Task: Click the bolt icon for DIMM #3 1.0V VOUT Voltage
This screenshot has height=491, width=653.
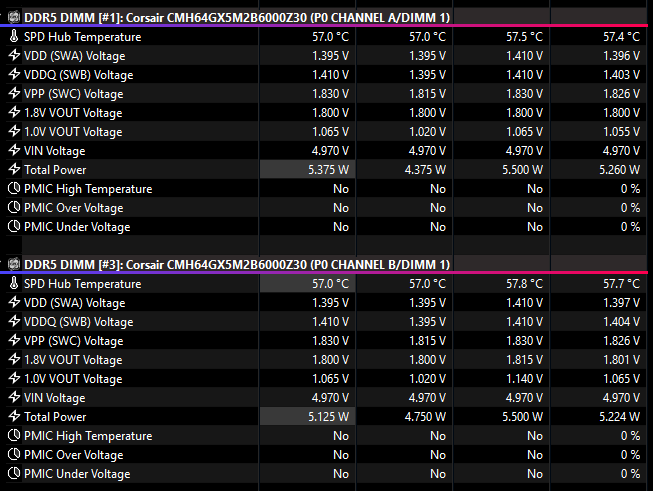Action: [x=14, y=378]
